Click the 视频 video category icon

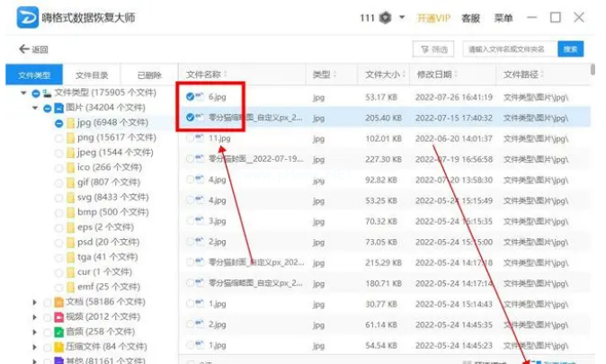click(x=58, y=317)
